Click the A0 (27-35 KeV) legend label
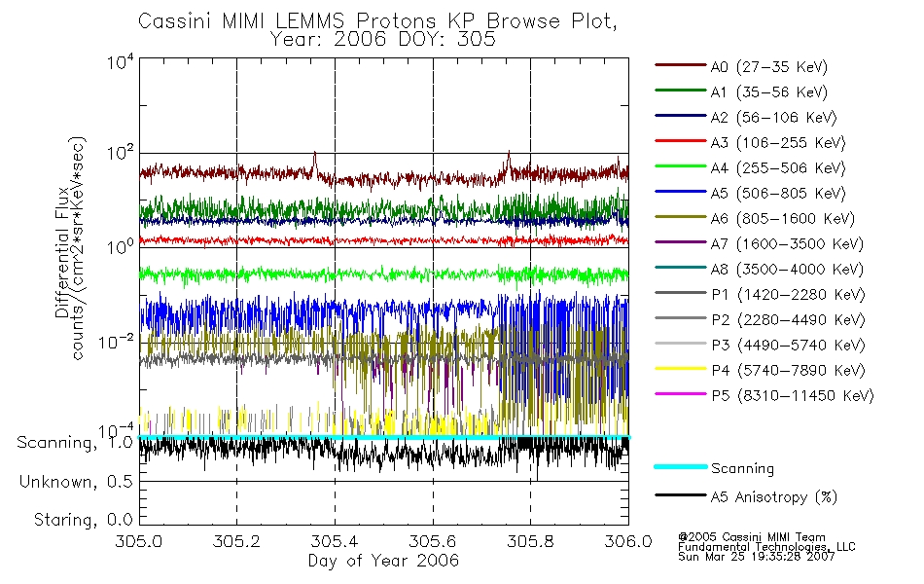Screen dimensions: 924x584 (769, 67)
